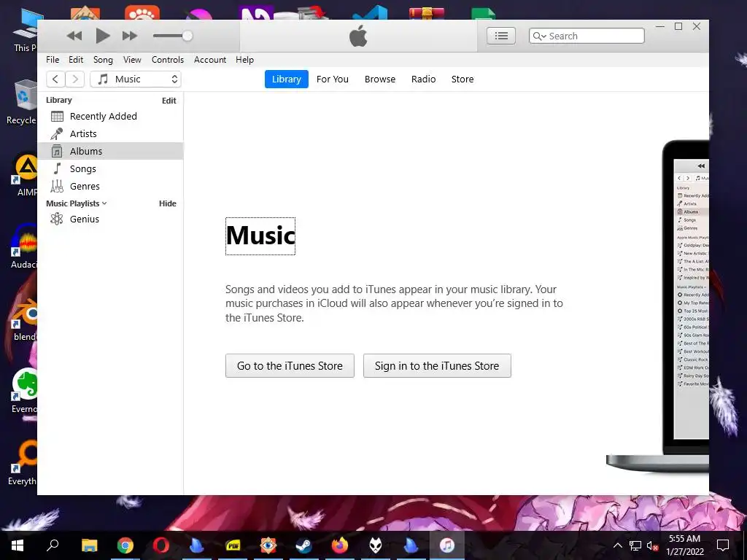Open the clock showing 5:55 AM
This screenshot has height=560, width=747.
coord(684,545)
